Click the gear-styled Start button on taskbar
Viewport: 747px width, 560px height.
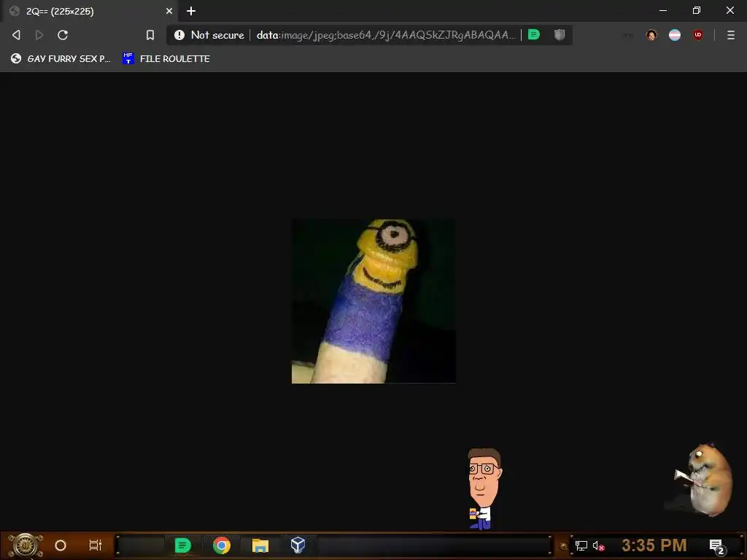pos(26,545)
